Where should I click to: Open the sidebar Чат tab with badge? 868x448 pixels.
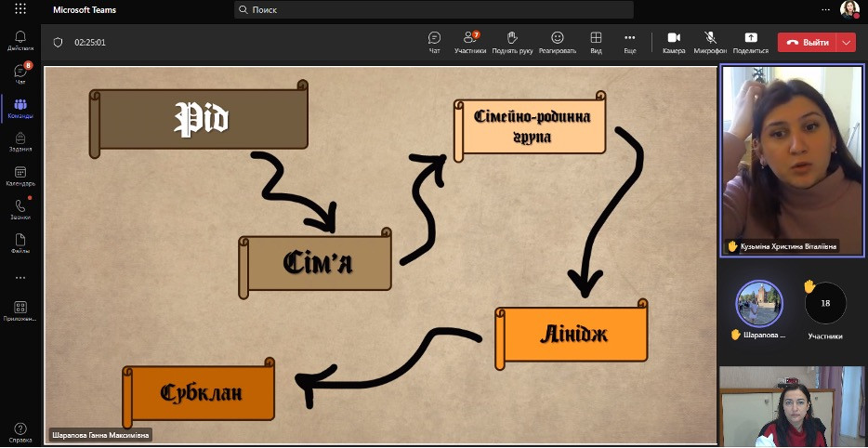20,74
